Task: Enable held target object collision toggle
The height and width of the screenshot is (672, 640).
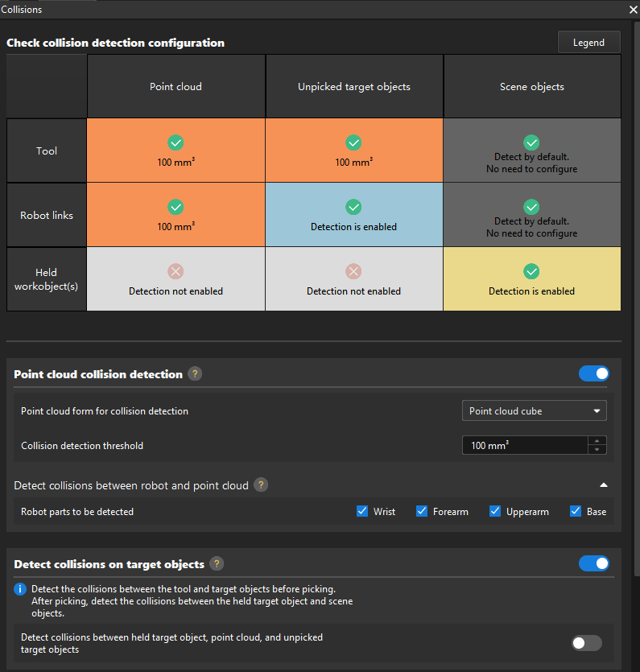Action: pyautogui.click(x=587, y=643)
